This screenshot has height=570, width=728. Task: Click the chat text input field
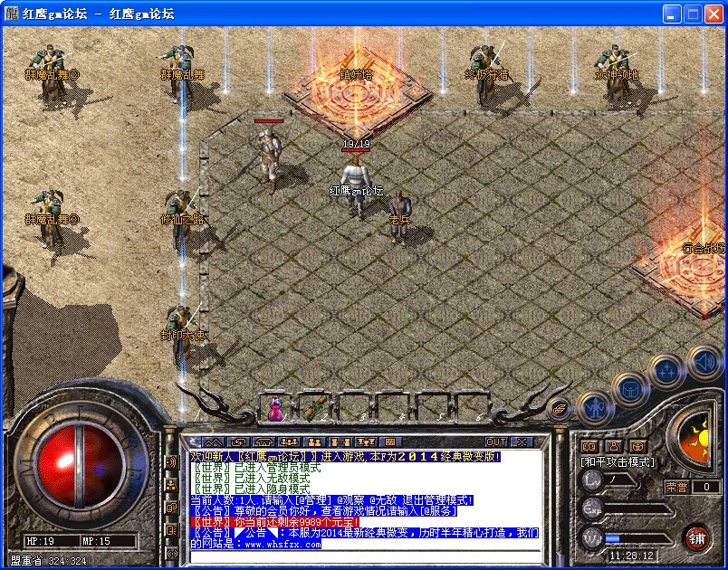[362, 556]
